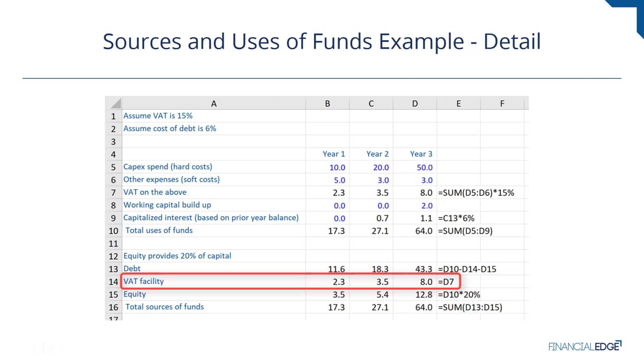Click Year 3 debt value 43.3
The image size is (644, 362).
click(x=425, y=269)
